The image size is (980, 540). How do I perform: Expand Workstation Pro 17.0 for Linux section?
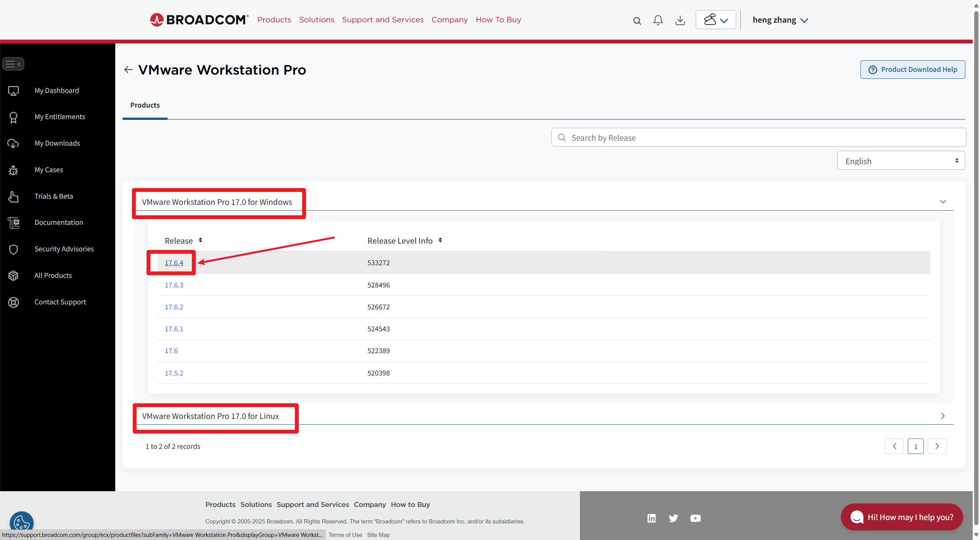tap(943, 416)
